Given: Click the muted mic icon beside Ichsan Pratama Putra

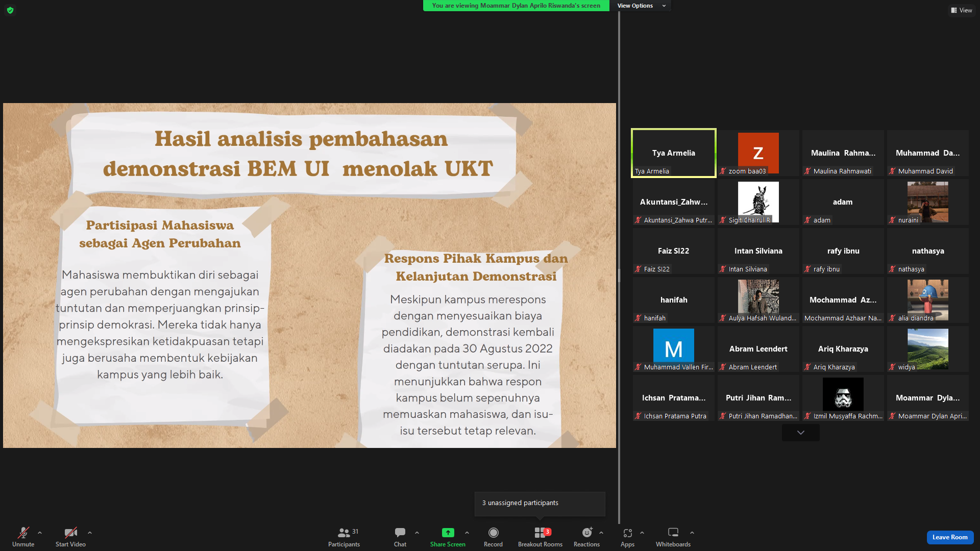Looking at the screenshot, I should 638,416.
